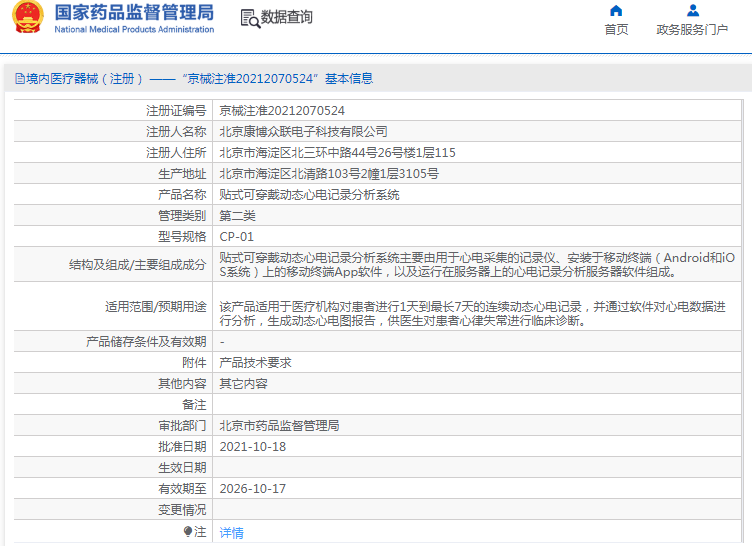
Task: Select production address 北清路103号2幢1层3105号
Action: click(329, 174)
